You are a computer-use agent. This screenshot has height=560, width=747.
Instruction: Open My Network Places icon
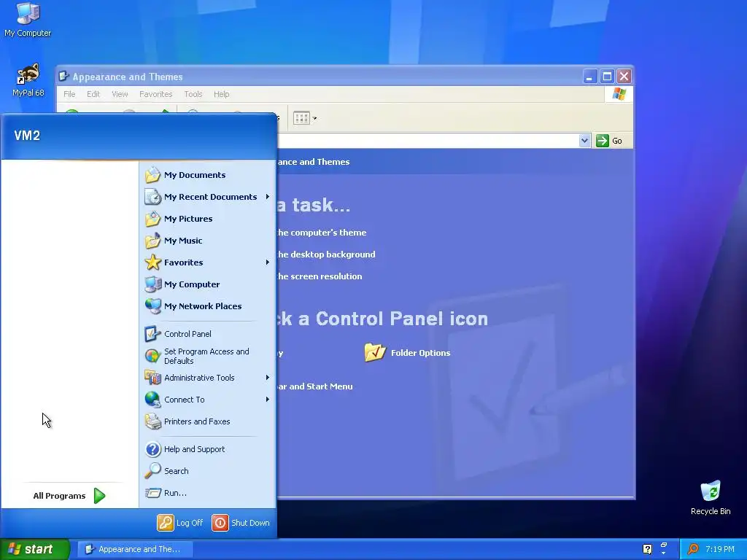coord(153,306)
